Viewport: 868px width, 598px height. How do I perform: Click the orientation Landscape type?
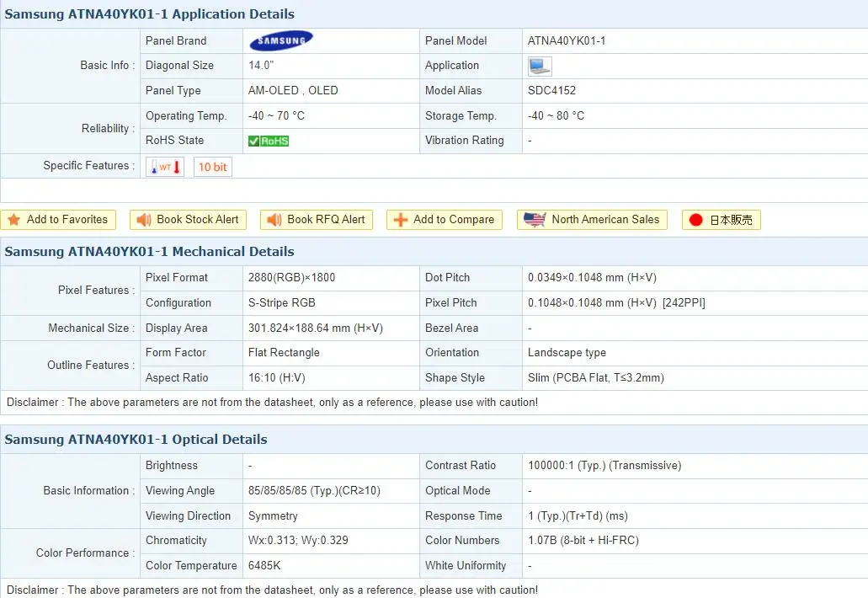(567, 353)
